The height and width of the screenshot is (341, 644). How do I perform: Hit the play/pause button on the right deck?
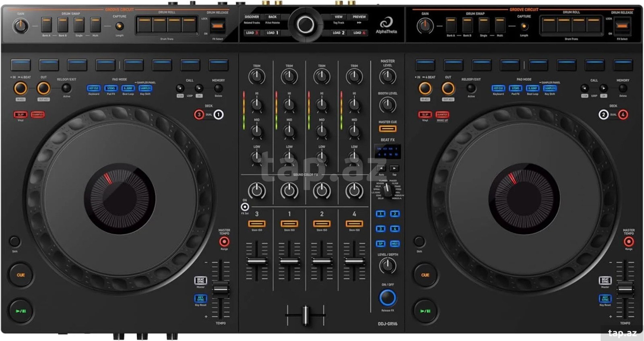(x=425, y=311)
